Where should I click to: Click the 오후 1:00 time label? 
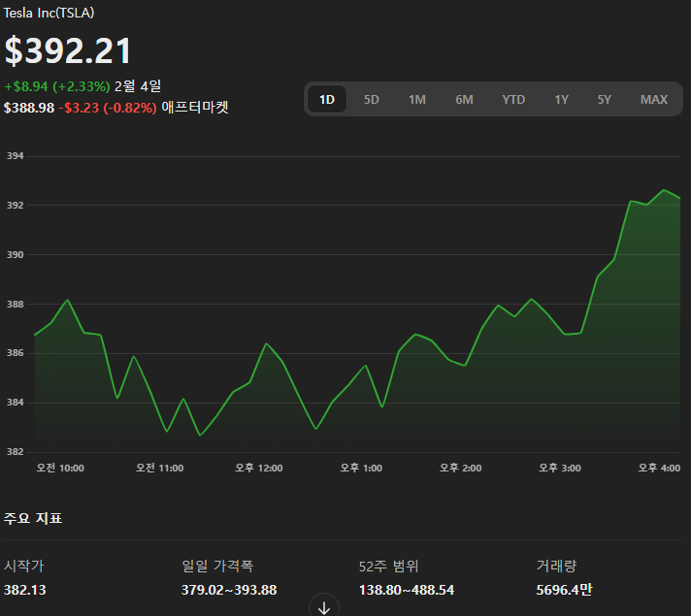pos(361,468)
